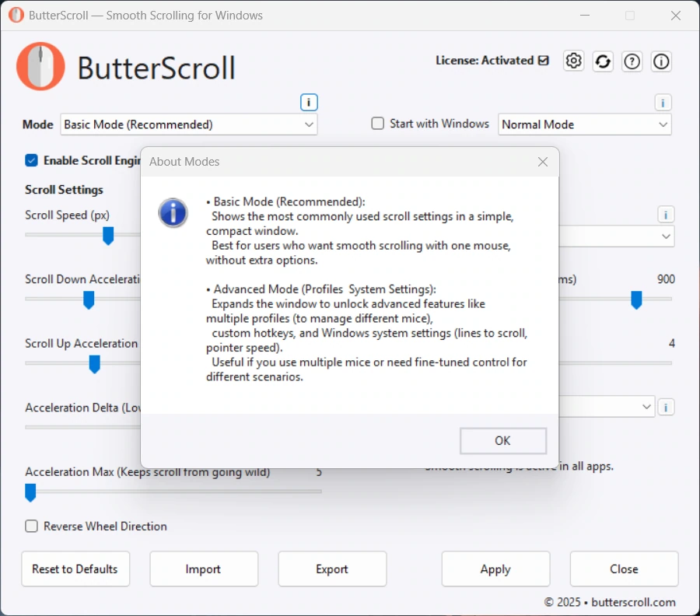
Task: Enable Start with Windows checkbox
Action: click(x=378, y=123)
